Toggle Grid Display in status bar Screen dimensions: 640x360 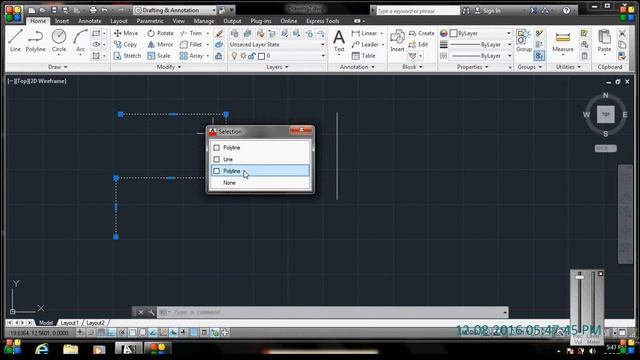(x=101, y=333)
